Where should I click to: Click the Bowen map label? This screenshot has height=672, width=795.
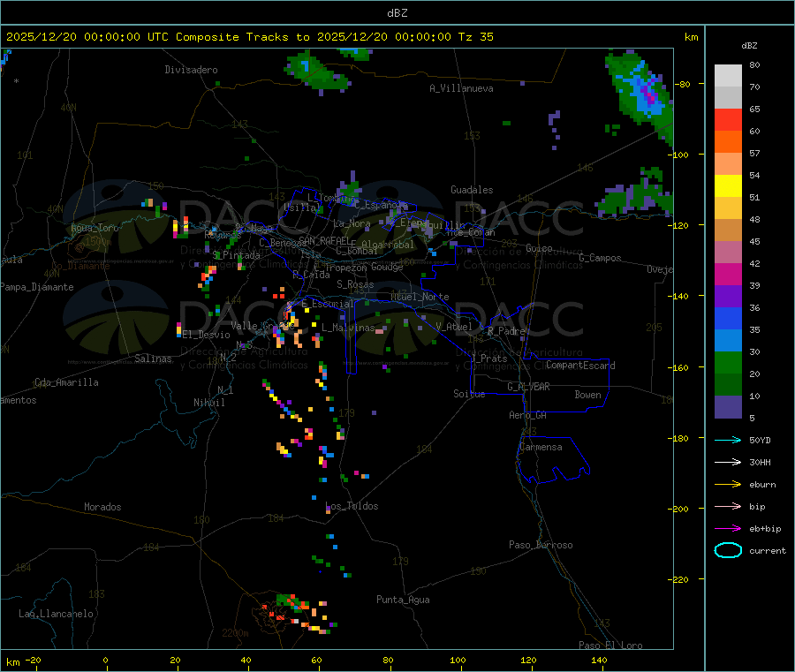587,395
